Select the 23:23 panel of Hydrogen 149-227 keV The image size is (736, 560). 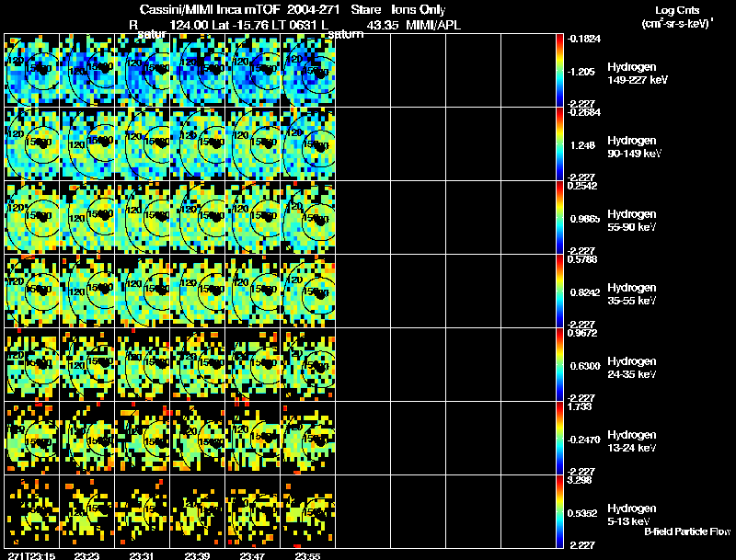(x=86, y=71)
